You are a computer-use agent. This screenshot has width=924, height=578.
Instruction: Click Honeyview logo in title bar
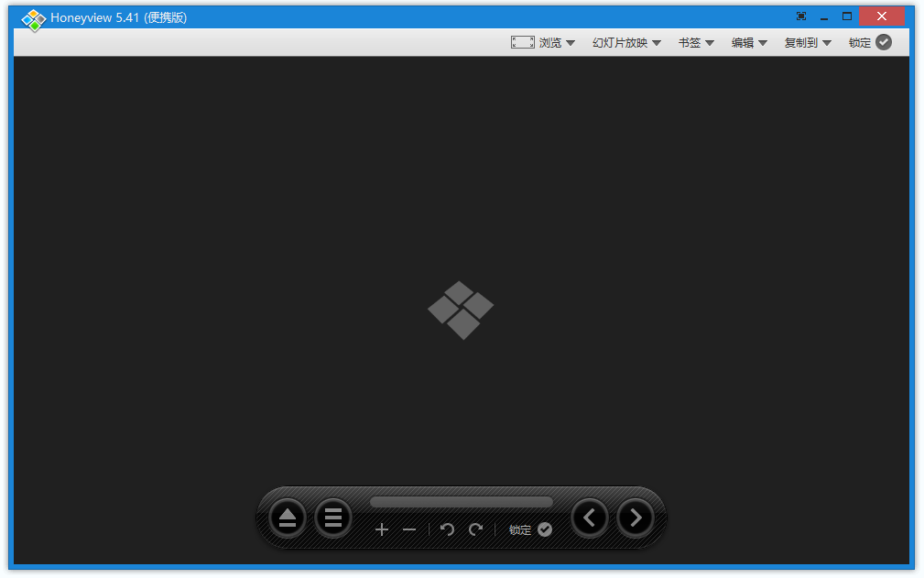pos(34,20)
